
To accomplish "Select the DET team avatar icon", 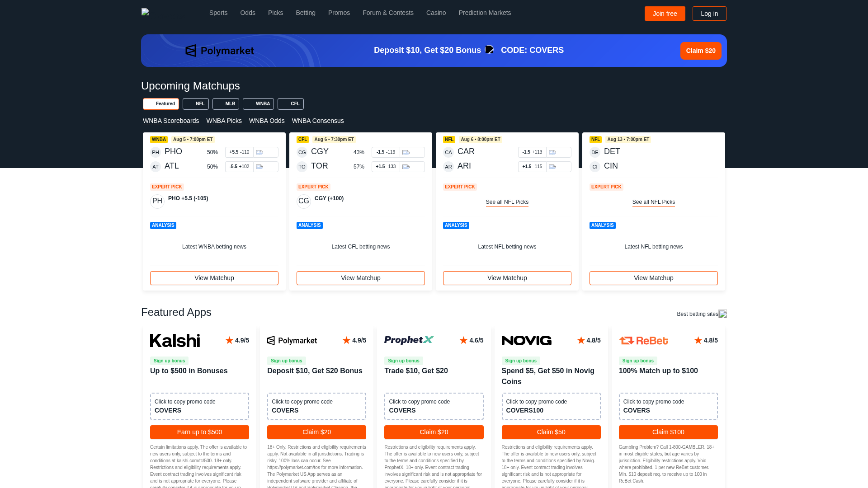I will point(595,152).
